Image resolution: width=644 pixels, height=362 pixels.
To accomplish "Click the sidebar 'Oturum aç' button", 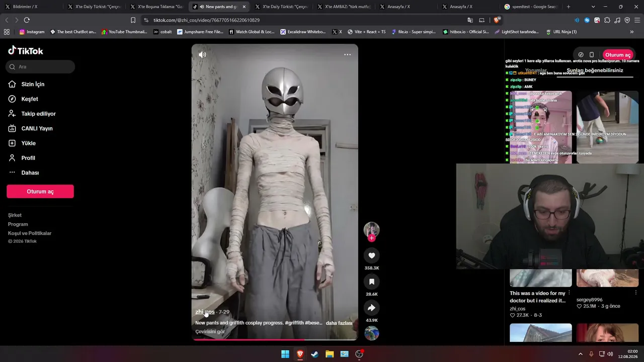I will (40, 192).
